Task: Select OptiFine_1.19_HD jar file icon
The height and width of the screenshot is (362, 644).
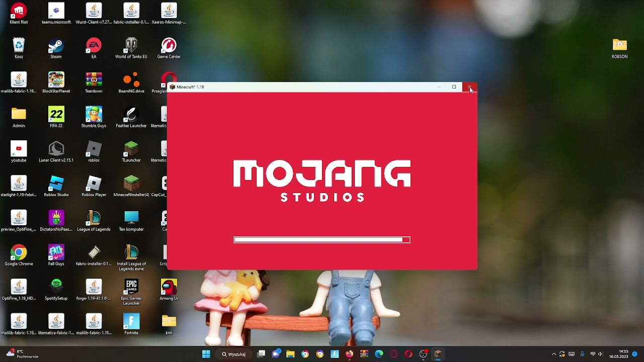Action: 19,290
